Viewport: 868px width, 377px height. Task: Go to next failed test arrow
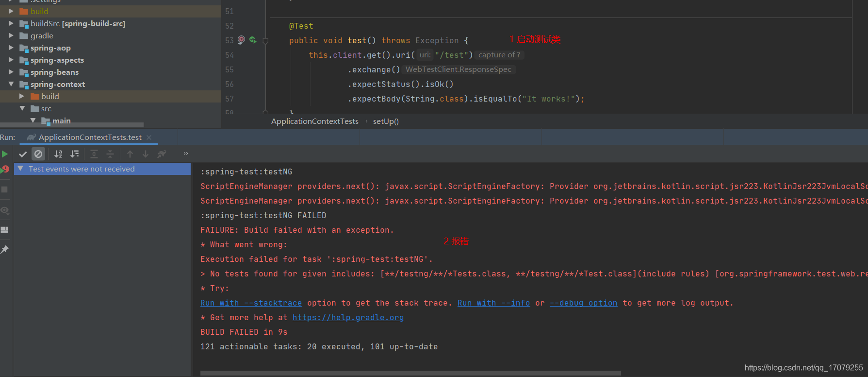146,154
